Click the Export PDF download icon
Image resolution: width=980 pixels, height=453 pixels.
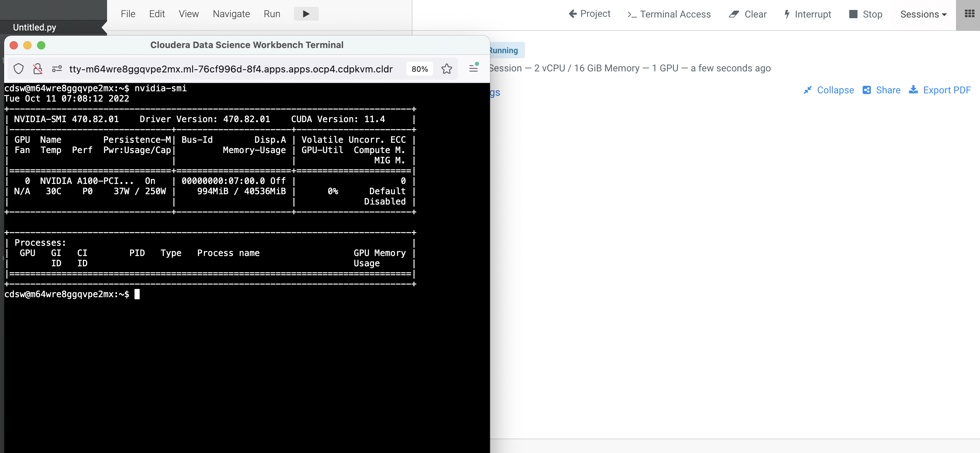pos(913,90)
